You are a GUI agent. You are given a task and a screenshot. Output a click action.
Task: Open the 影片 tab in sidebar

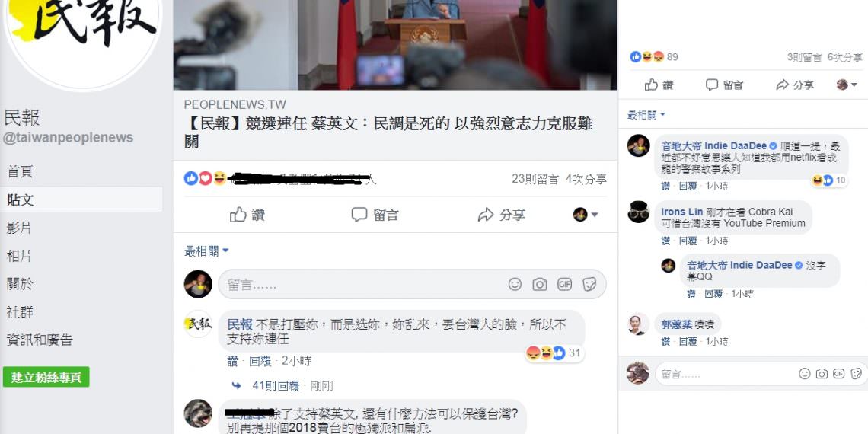click(x=19, y=228)
